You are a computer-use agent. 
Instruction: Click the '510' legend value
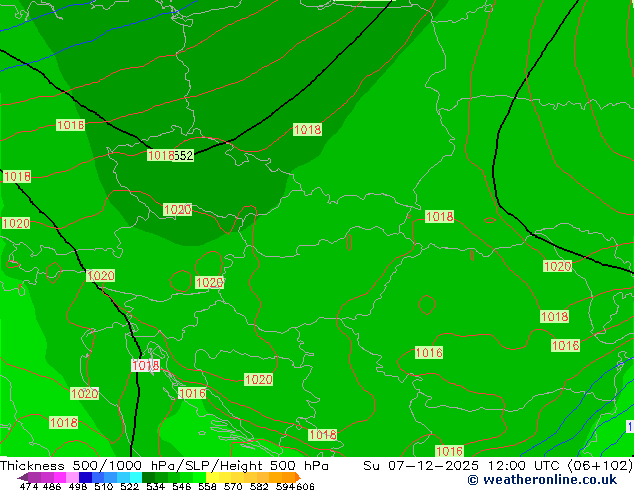tap(104, 486)
